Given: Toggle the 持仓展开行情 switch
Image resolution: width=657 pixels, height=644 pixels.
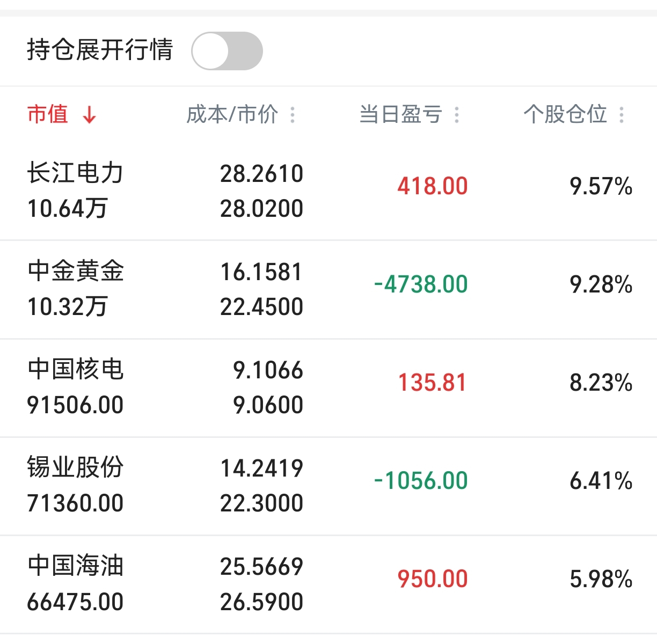Looking at the screenshot, I should (x=227, y=51).
